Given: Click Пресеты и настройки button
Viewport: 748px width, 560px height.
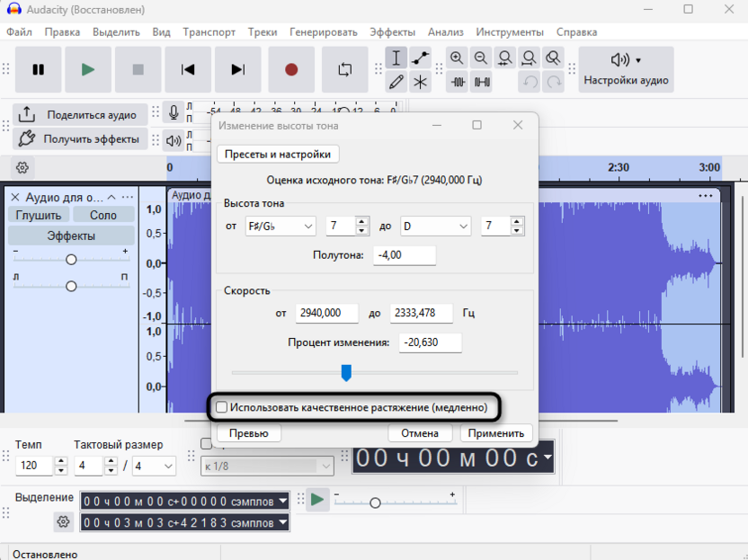Looking at the screenshot, I should pyautogui.click(x=278, y=155).
